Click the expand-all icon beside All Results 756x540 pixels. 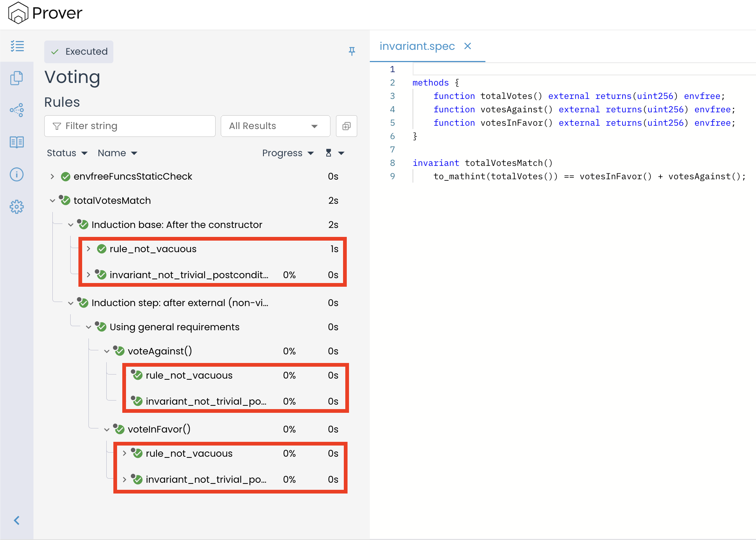coord(346,126)
